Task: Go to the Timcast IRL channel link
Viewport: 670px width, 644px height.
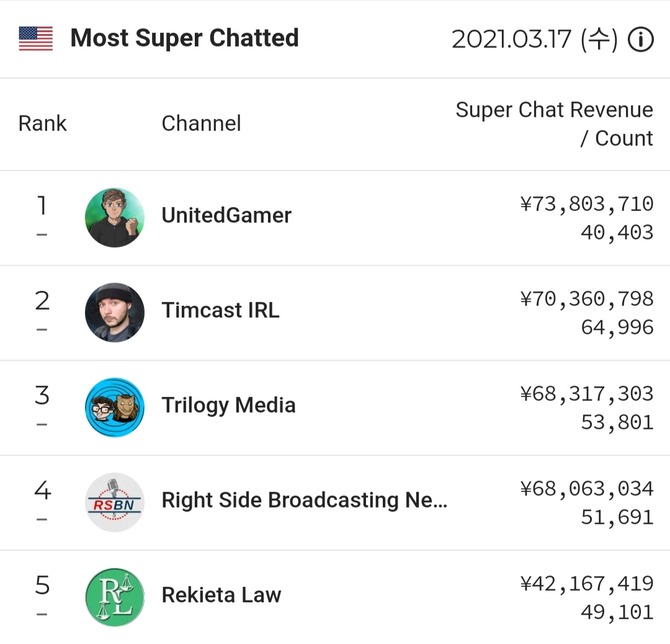Action: click(220, 310)
